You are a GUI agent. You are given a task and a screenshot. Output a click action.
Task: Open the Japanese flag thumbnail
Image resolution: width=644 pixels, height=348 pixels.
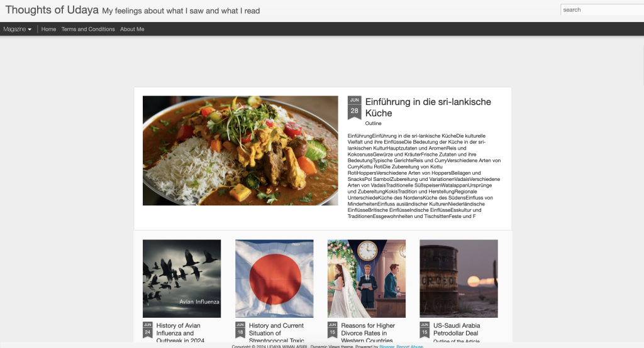point(274,279)
